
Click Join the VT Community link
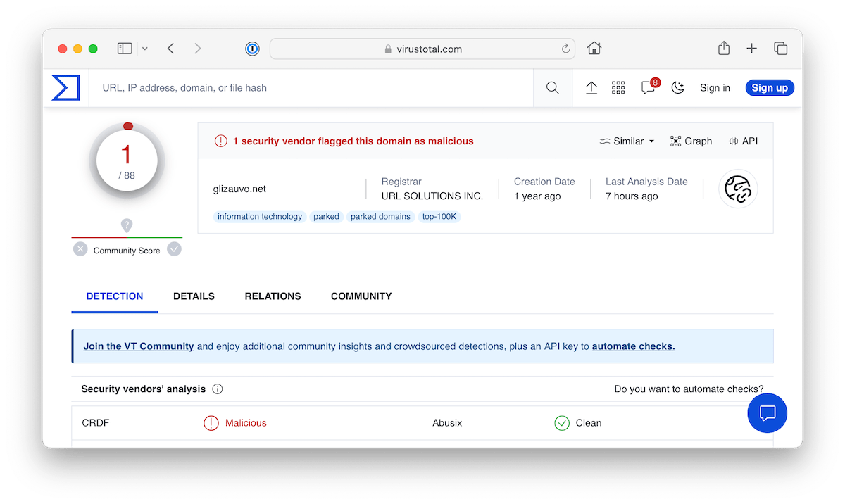(x=139, y=346)
